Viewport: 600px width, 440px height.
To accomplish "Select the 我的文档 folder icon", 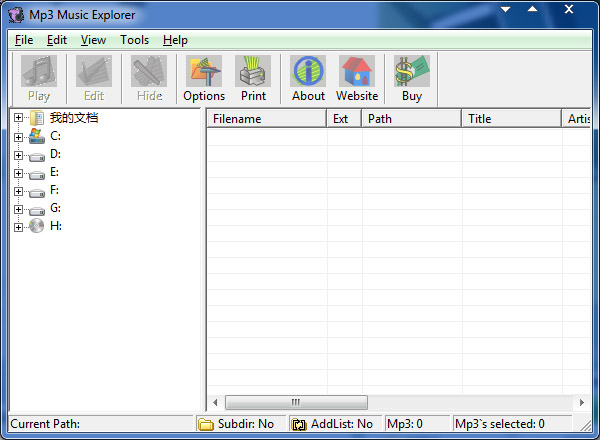I will coord(37,118).
